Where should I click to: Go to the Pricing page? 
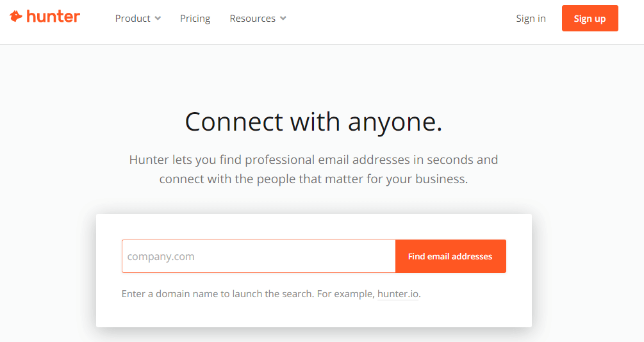point(195,19)
